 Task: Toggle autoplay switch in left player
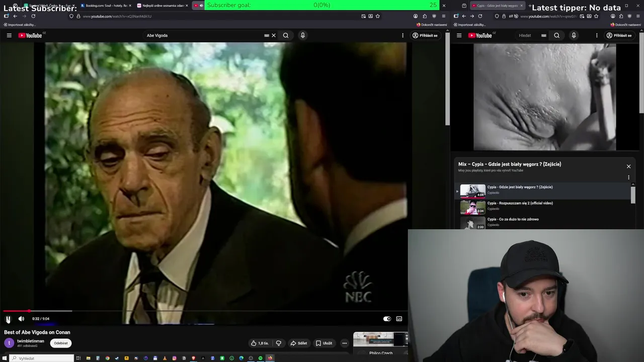[x=387, y=319]
